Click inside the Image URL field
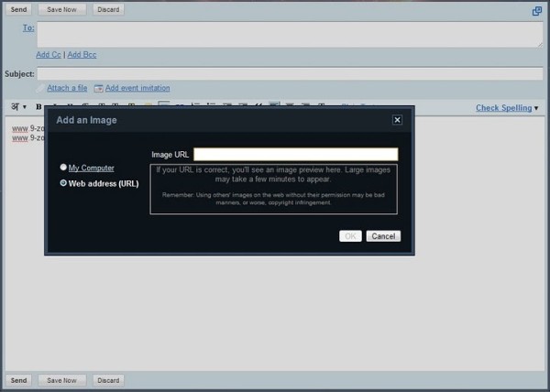550x392 pixels. pyautogui.click(x=295, y=155)
